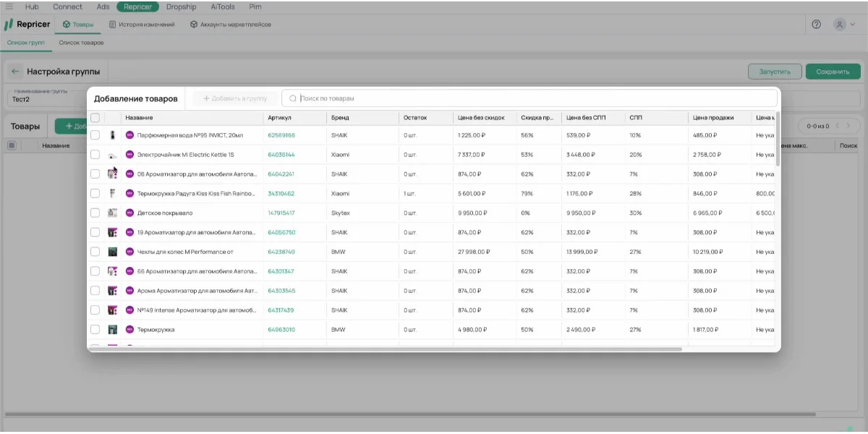Click the search magnifier icon in dialog
Image resolution: width=868 pixels, height=434 pixels.
(292, 98)
